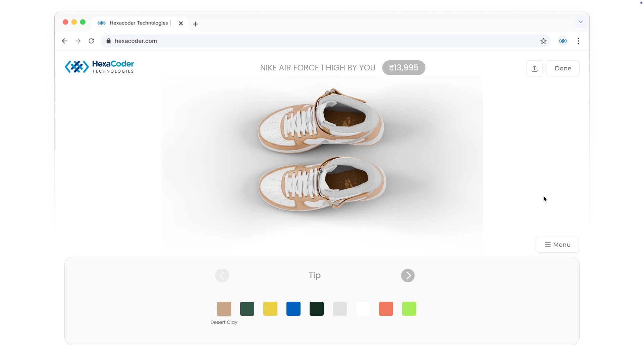This screenshot has height=362, width=644.
Task: Bookmark page with star icon
Action: (543, 41)
